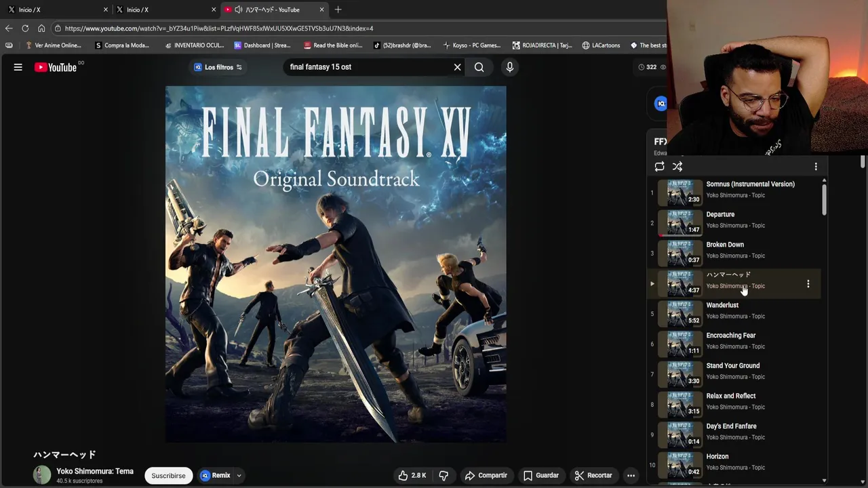Open Compra la Moda bookmark
The image size is (868, 488).
coord(122,45)
